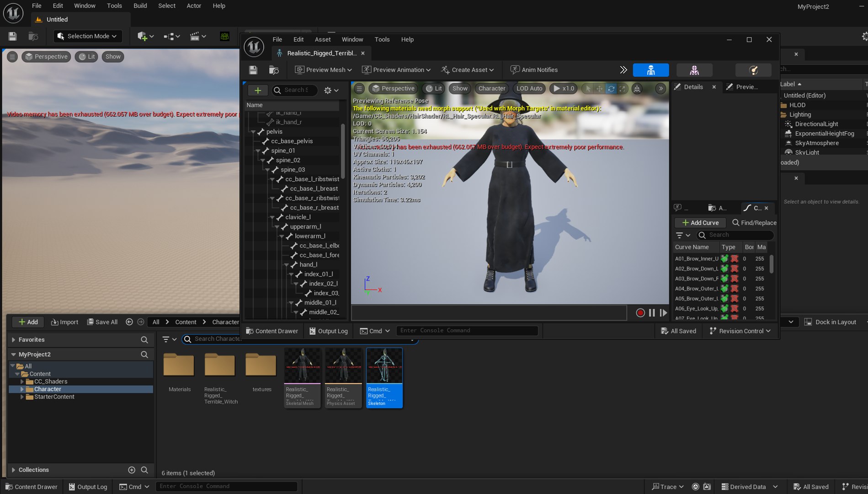
Task: Toggle morph target type for A06_Eye_Look_Up
Action: [x=724, y=309]
